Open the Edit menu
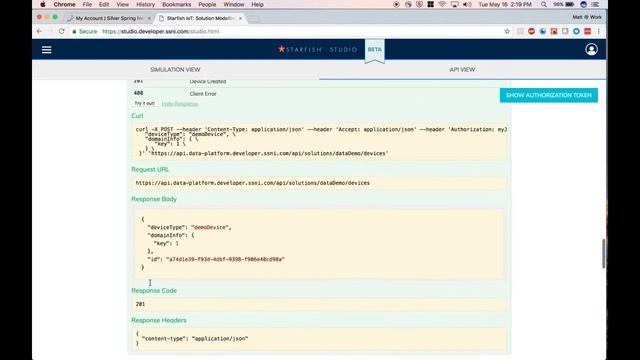 click(x=104, y=4)
